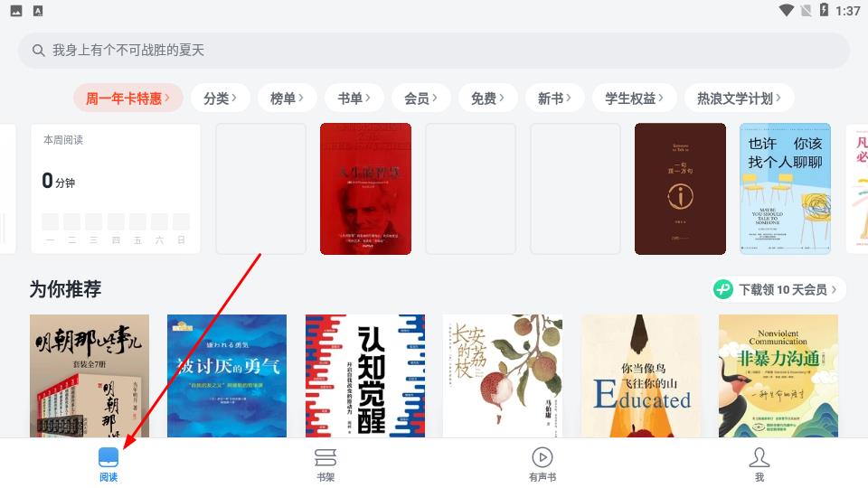
Task: Open 周一年卡特惠 promotion button
Action: [127, 99]
